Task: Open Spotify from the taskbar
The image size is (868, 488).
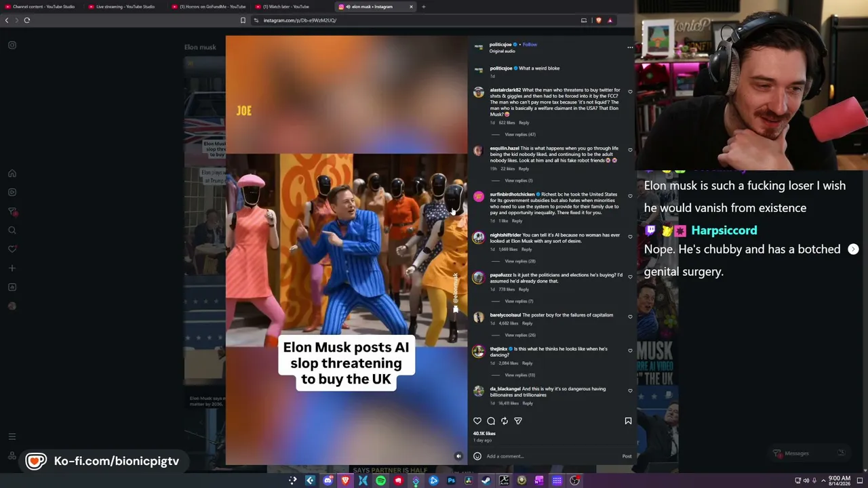Action: [x=380, y=481]
